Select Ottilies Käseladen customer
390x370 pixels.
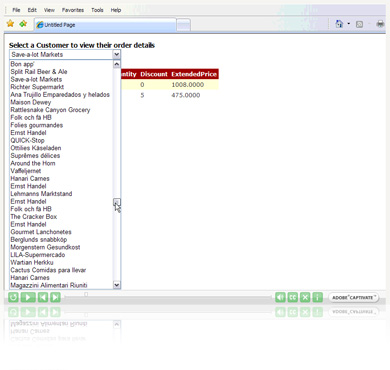click(36, 148)
